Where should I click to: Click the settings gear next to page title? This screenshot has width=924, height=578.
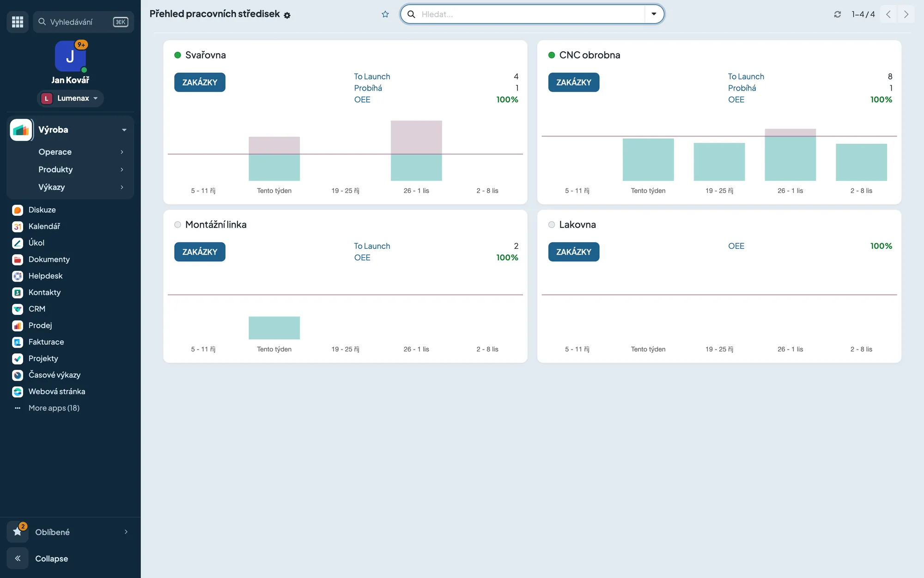tap(287, 15)
